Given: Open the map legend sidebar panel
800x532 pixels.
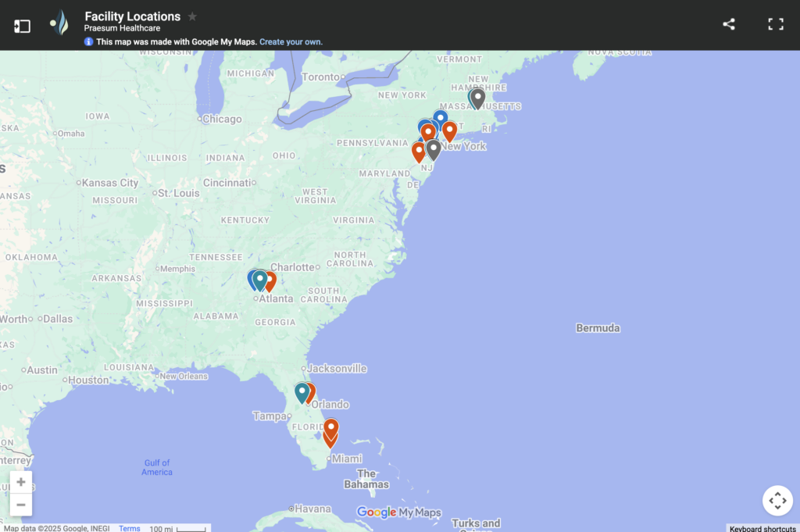Looking at the screenshot, I should (x=23, y=26).
